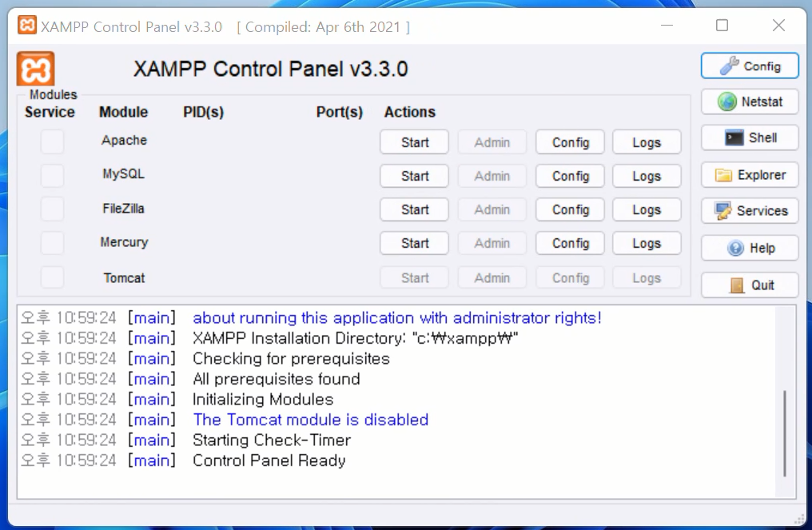This screenshot has height=530, width=812.
Task: Open Help with question mark icon
Action: coord(750,248)
